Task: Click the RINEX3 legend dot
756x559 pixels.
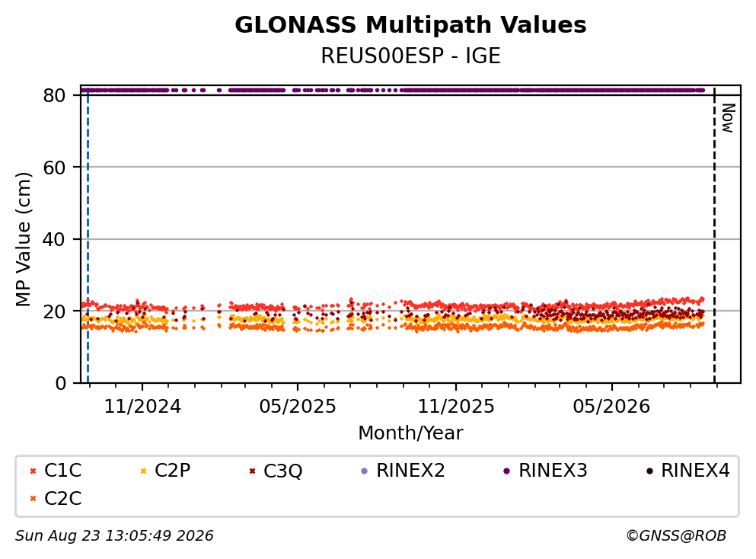Action: (507, 471)
